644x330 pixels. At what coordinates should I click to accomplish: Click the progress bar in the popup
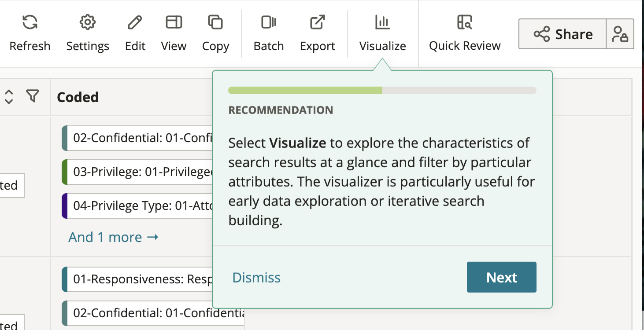[x=382, y=90]
